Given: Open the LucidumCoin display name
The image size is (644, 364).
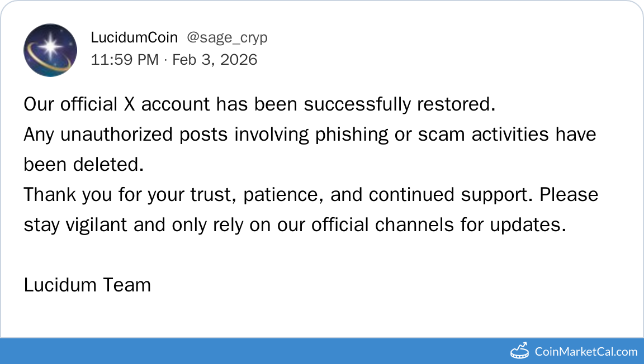Looking at the screenshot, I should coord(134,37).
